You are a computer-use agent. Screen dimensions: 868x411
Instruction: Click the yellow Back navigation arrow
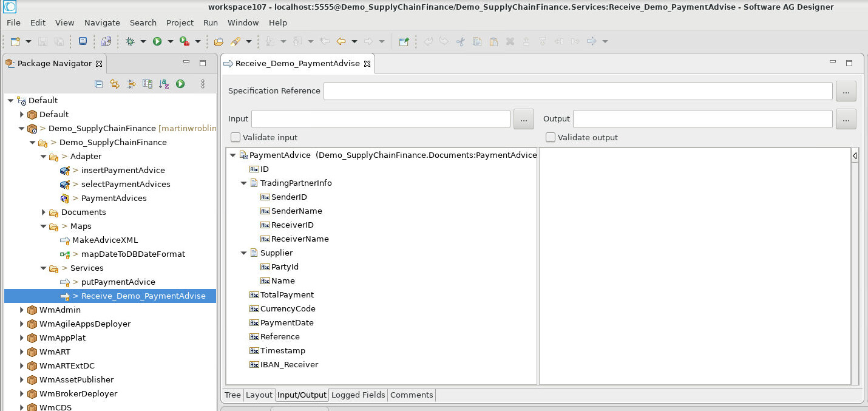[341, 41]
